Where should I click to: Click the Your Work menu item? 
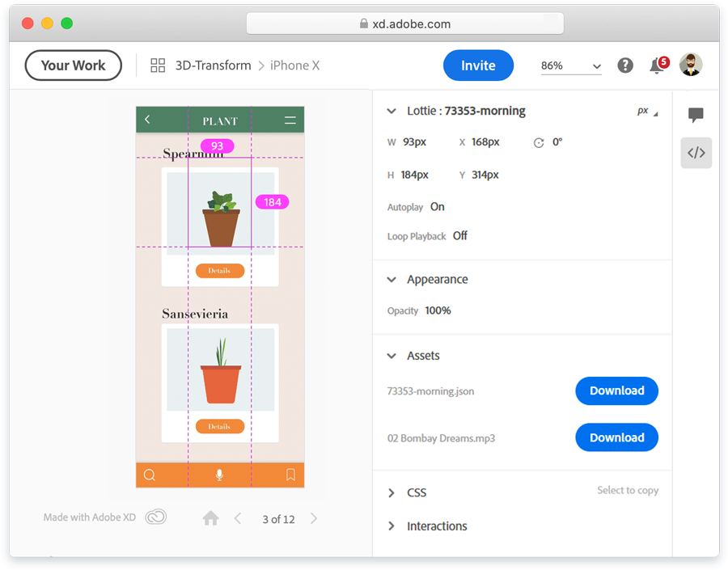click(73, 65)
